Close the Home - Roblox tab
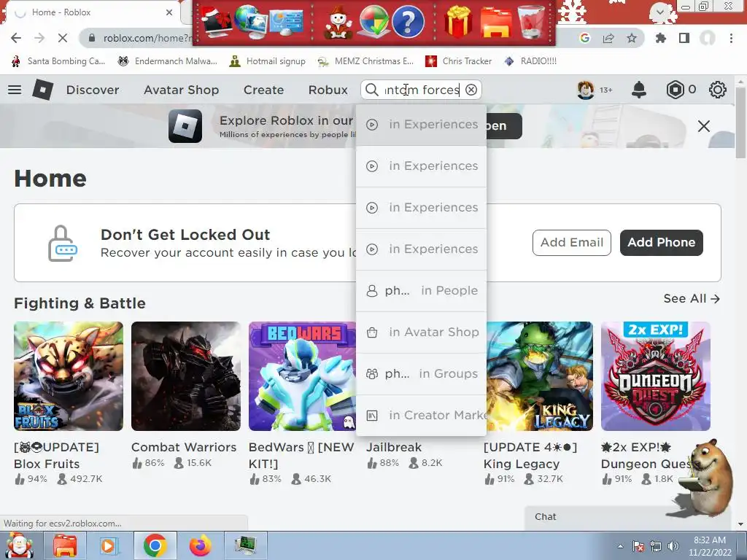 tap(169, 12)
